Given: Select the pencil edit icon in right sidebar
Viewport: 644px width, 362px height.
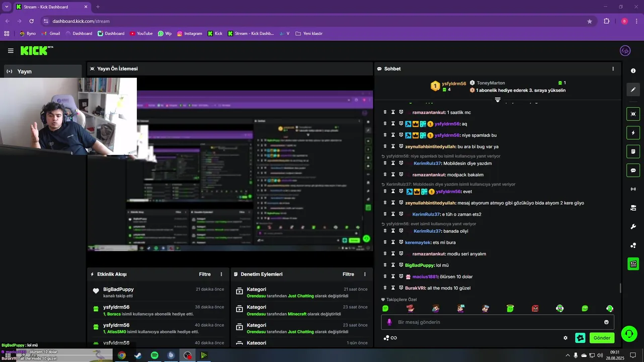Looking at the screenshot, I should (633, 89).
